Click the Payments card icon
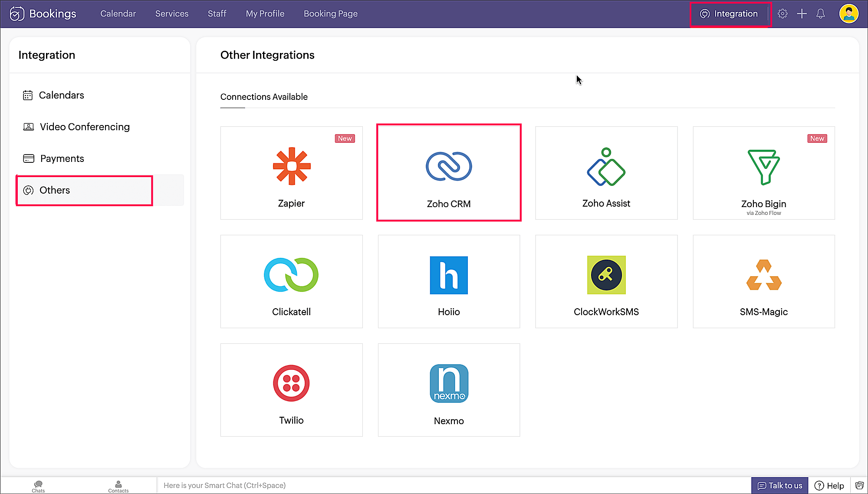Image resolution: width=868 pixels, height=494 pixels. pos(29,158)
